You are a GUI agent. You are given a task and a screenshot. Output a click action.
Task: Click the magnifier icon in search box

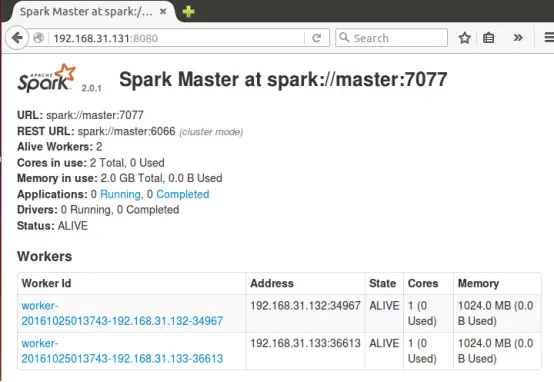pos(344,37)
